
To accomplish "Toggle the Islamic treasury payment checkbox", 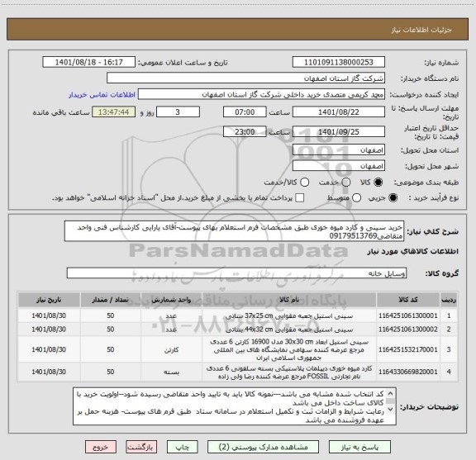I will tap(300, 198).
